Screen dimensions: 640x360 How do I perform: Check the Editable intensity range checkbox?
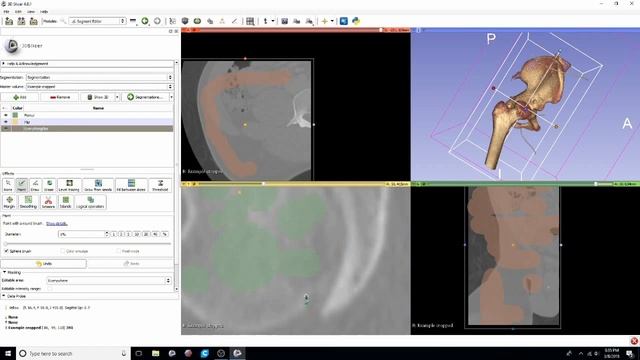click(50, 289)
